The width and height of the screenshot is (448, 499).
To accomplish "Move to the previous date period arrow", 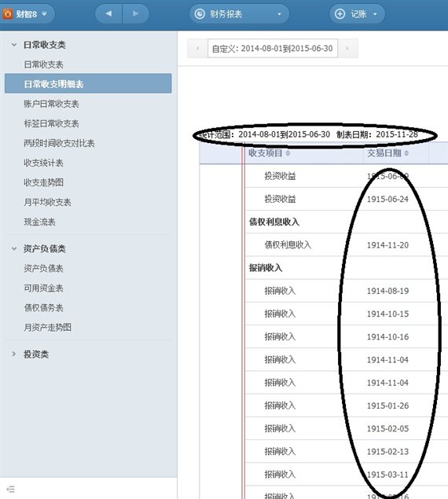I will 198,49.
